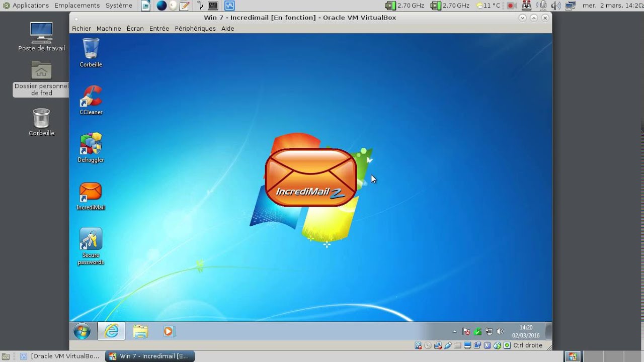Click VirtualBox processor features indicator

pos(487,345)
